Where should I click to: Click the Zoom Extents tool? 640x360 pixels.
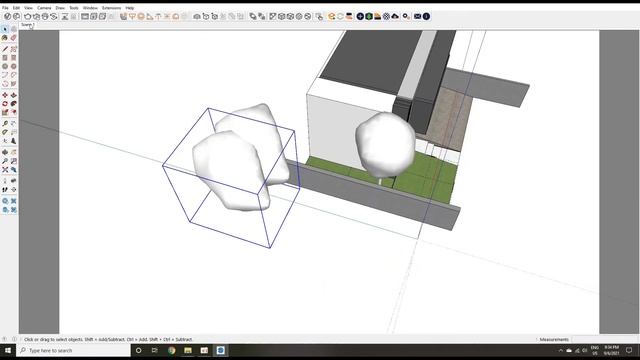click(x=5, y=169)
